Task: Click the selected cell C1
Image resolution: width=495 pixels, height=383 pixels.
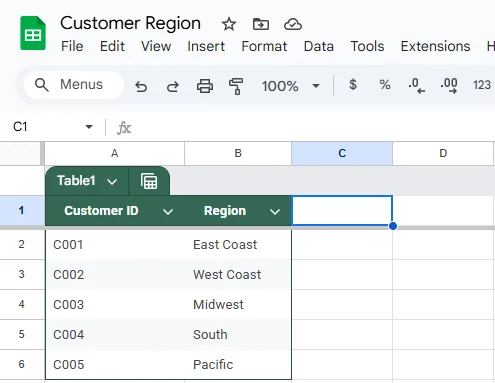Action: point(342,211)
